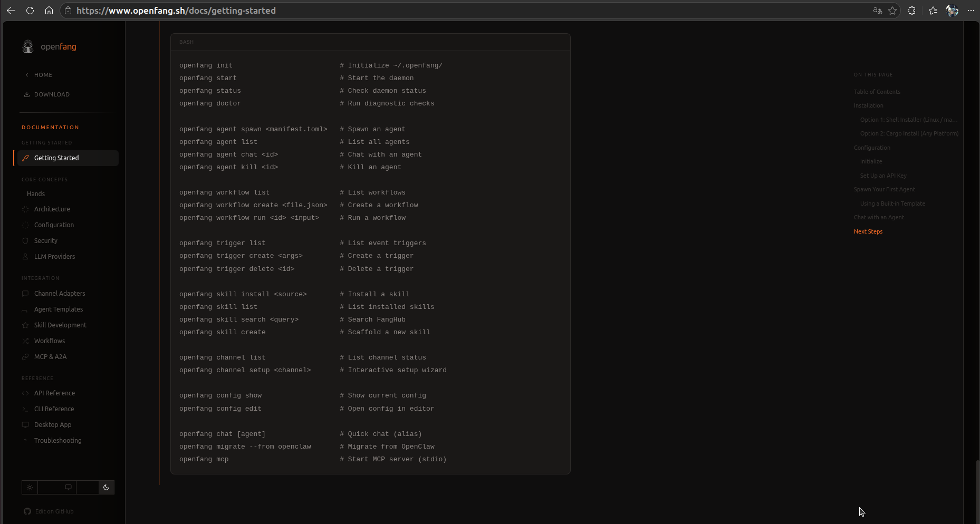Image resolution: width=980 pixels, height=524 pixels.
Task: Jump to Table of Contents section
Action: (877, 92)
